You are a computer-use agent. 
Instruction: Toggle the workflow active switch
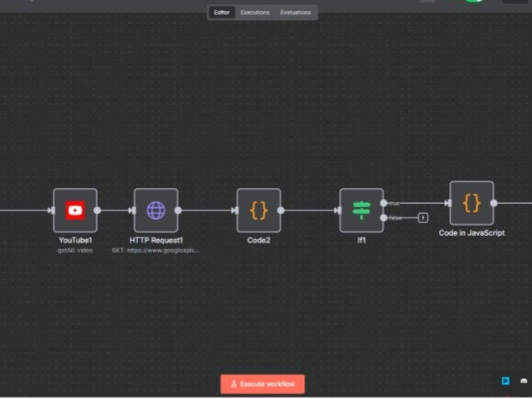click(x=475, y=1)
